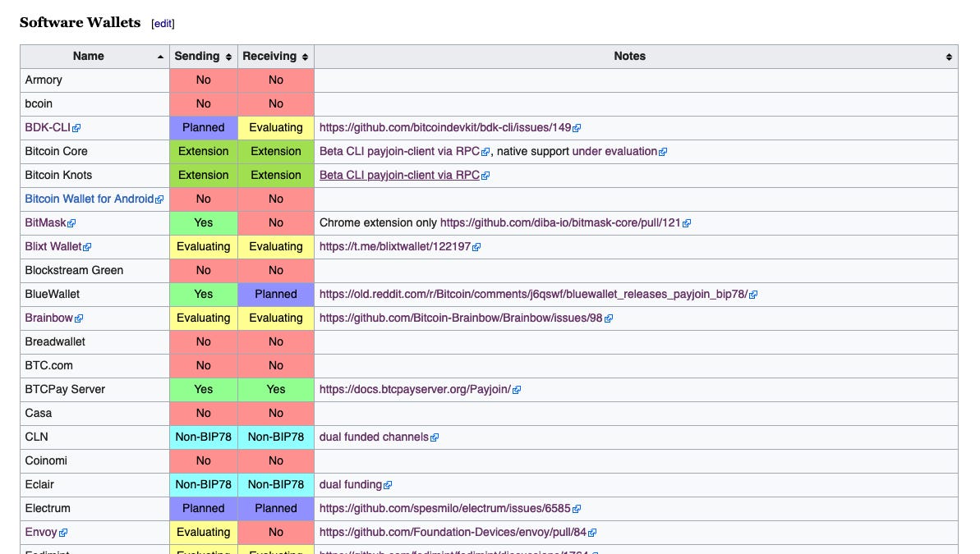The width and height of the screenshot is (980, 554).
Task: Open electrum issues 6585 GitHub link
Action: click(x=445, y=508)
